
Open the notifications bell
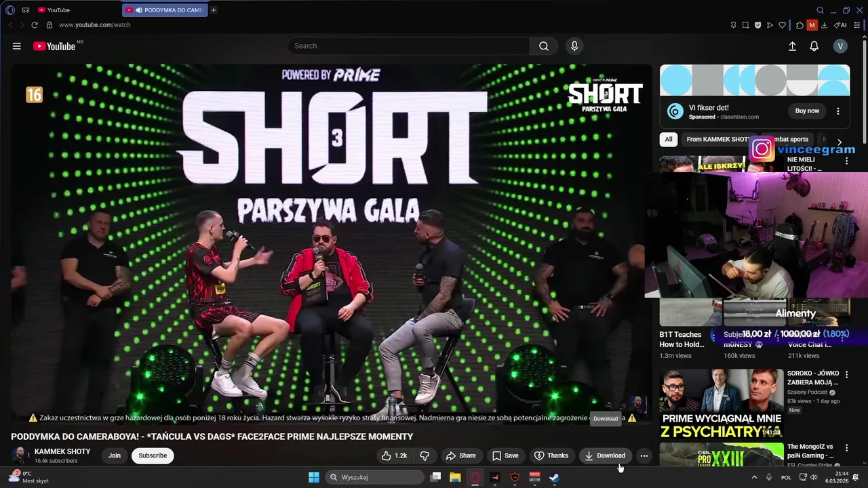click(814, 46)
